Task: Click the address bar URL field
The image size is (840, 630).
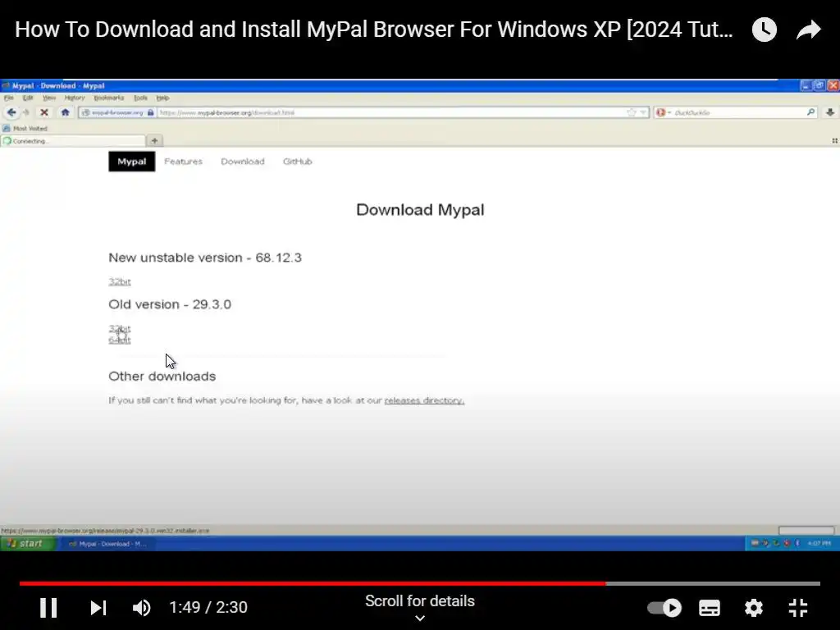Action: [x=391, y=112]
